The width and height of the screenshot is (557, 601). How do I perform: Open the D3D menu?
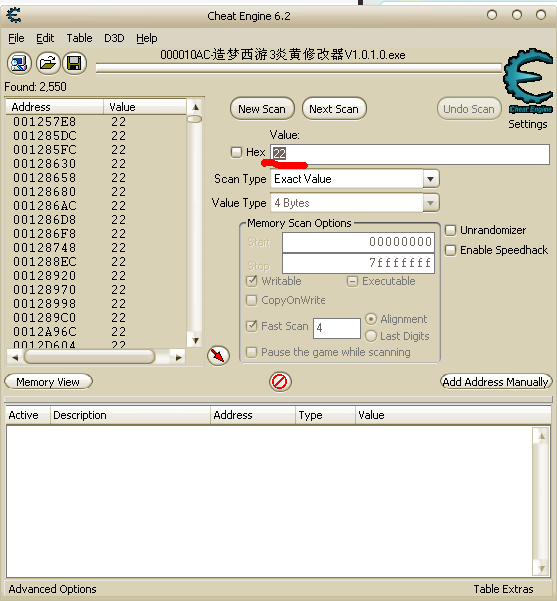coord(114,38)
